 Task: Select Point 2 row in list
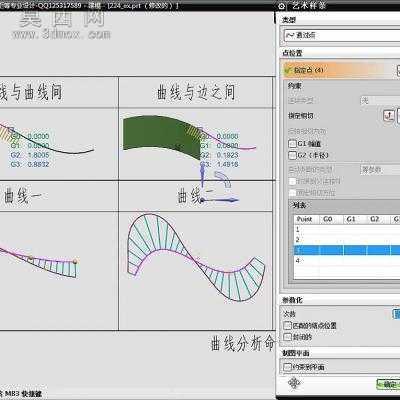[x=347, y=239]
